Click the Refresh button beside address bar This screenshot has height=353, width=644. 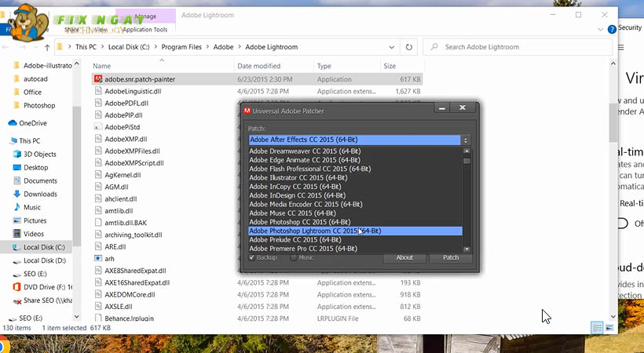pyautogui.click(x=408, y=47)
